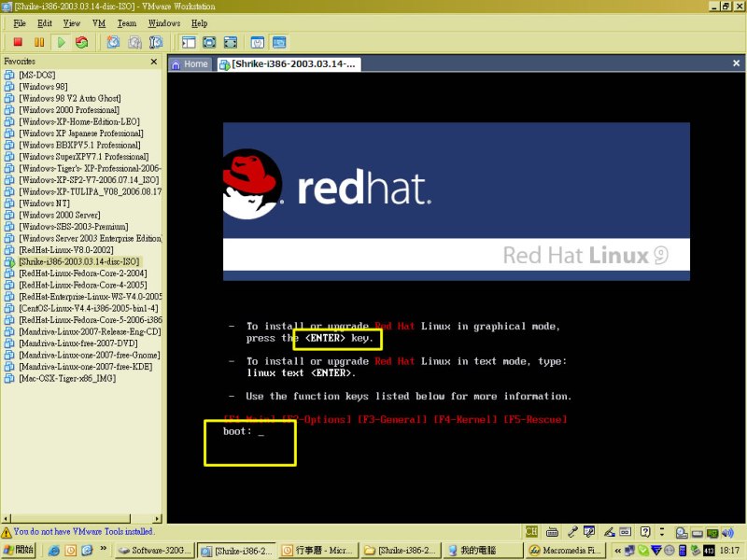747x560 pixels.
Task: Select [RedHat-Linux-Fedora-Core-4-2005] favorite
Action: tap(82, 285)
